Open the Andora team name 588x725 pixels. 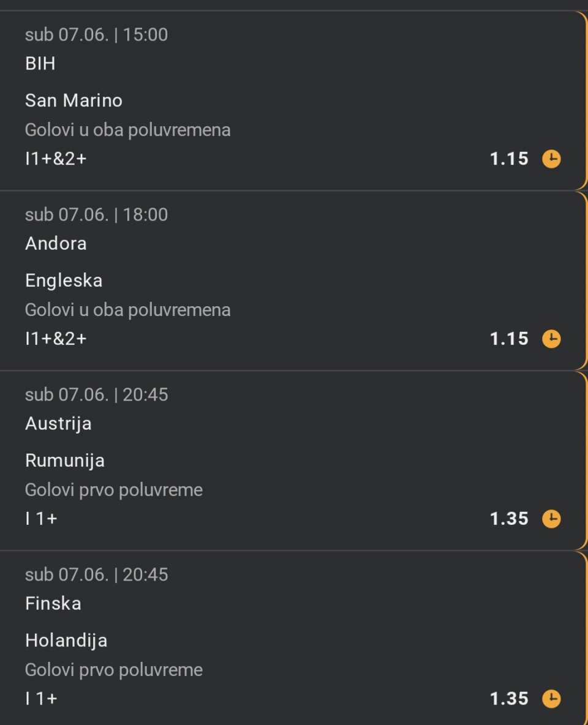(x=56, y=244)
